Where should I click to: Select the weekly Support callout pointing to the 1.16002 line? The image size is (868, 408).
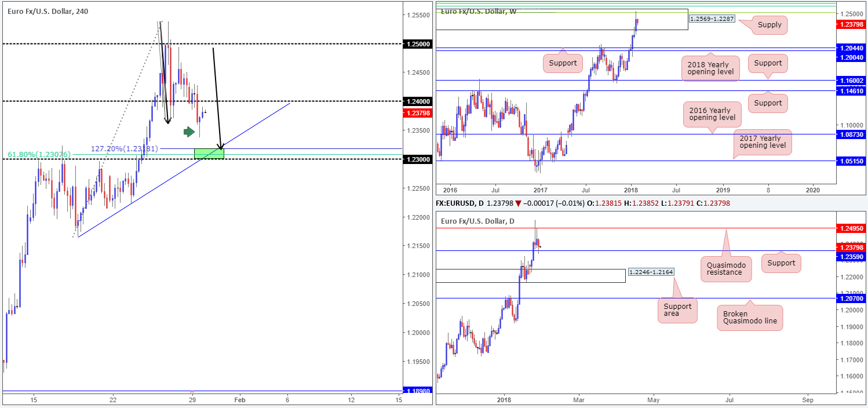pyautogui.click(x=768, y=63)
